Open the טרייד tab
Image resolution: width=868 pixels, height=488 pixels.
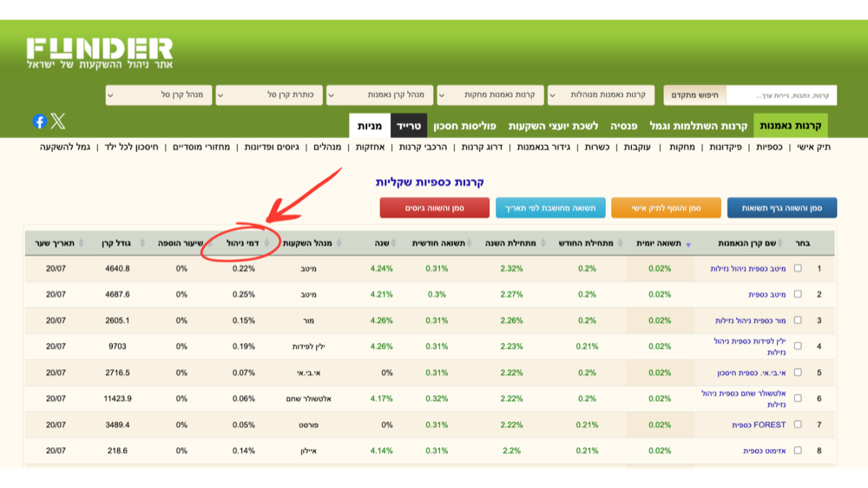409,126
